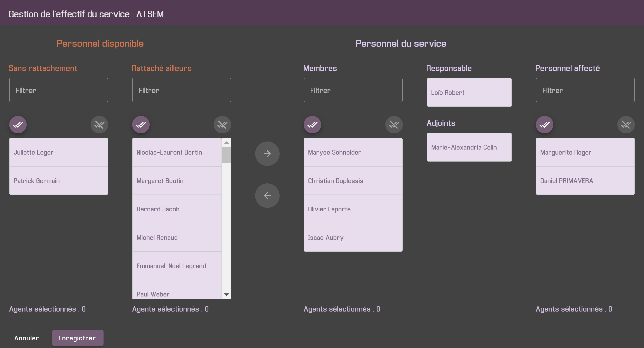This screenshot has width=644, height=348.
Task: Select Isaac Aubry
Action: [x=353, y=237]
